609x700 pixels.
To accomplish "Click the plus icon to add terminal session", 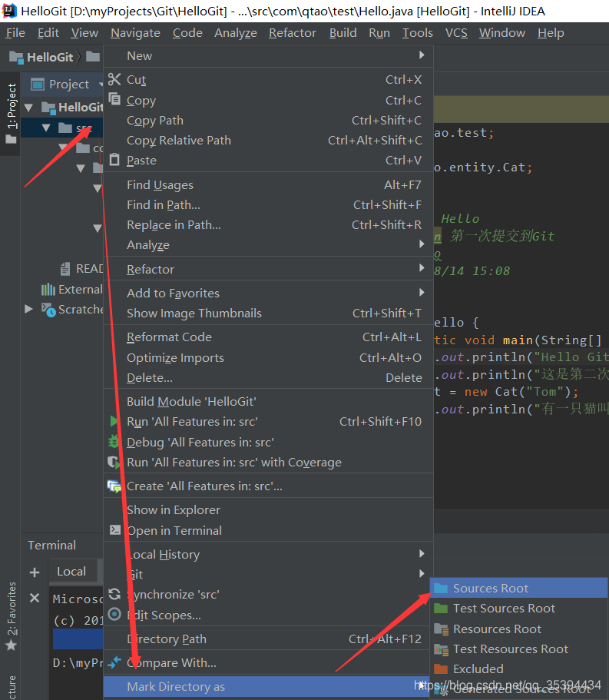I will 35,572.
